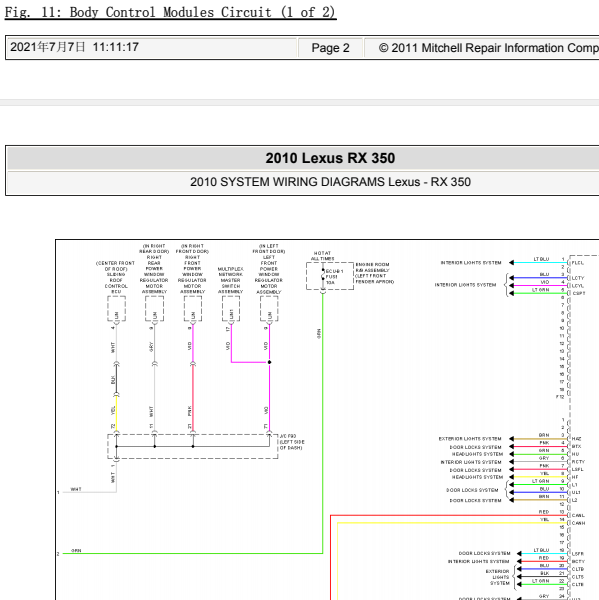Click DOOR LOCKS SYSTEM label beside LSFR wire
599x600 pixels.
click(484, 553)
